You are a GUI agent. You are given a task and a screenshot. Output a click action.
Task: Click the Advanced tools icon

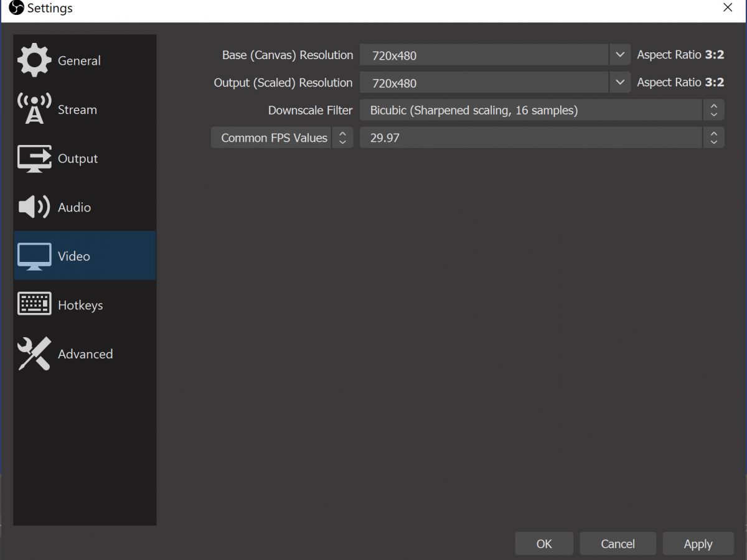(x=34, y=353)
